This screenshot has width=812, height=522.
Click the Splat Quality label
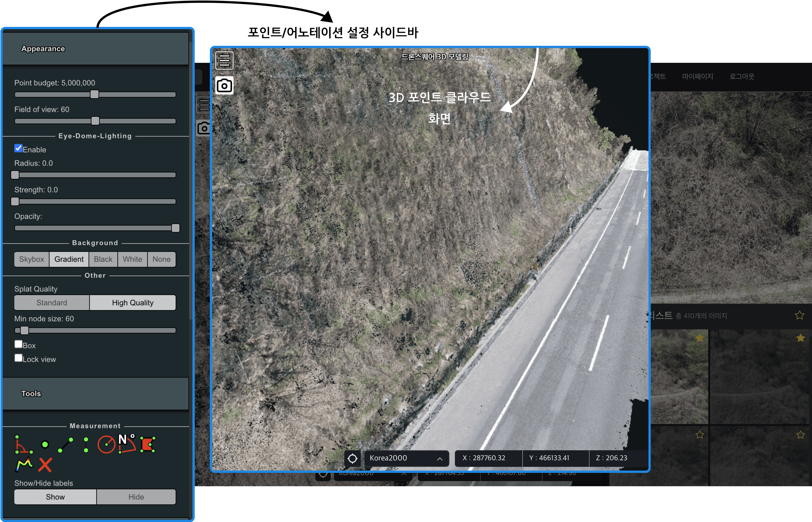36,289
